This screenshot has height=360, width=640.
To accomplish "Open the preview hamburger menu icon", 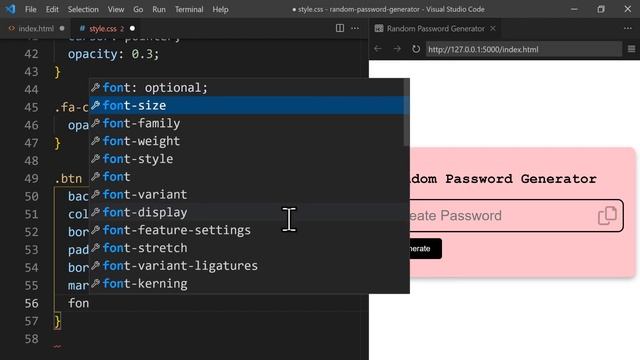I will [631, 49].
